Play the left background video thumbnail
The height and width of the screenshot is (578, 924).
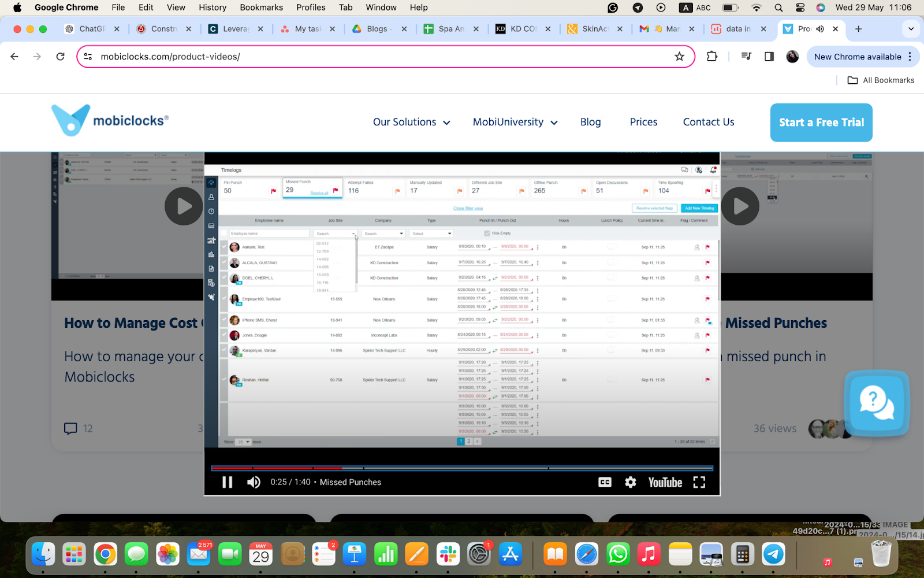pos(183,206)
